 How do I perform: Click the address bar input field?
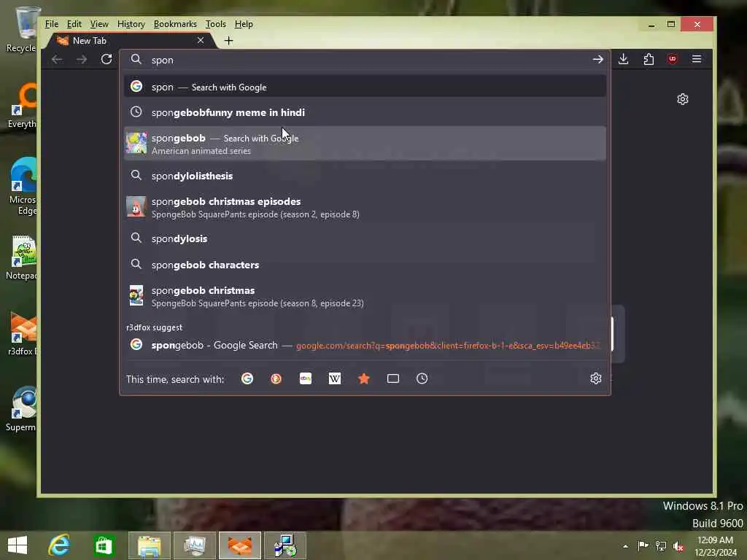[365, 60]
